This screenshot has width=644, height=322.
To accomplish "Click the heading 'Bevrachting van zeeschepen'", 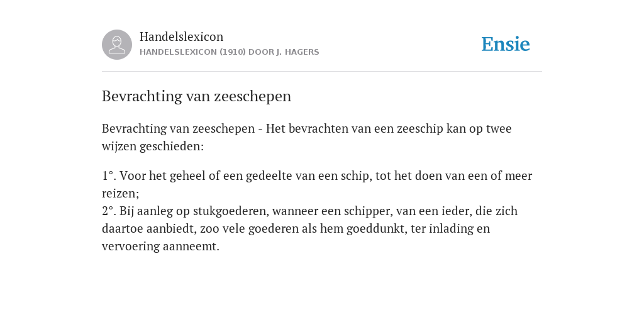I will 196,96.
